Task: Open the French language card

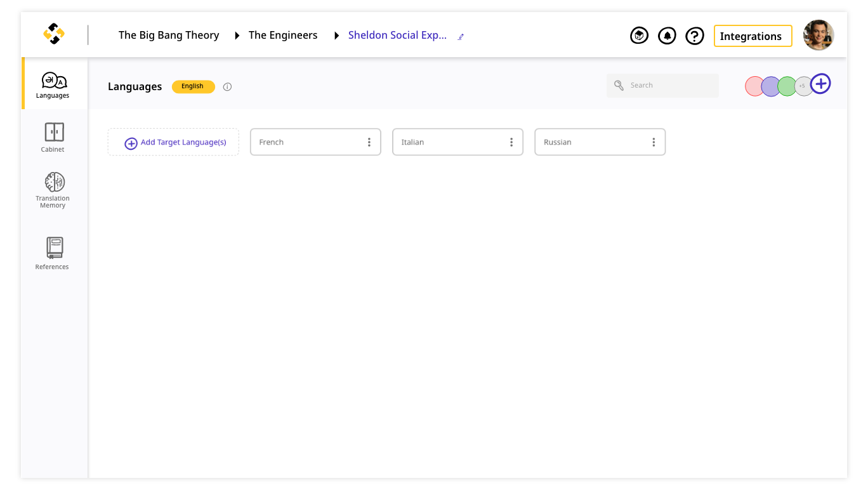Action: 315,142
